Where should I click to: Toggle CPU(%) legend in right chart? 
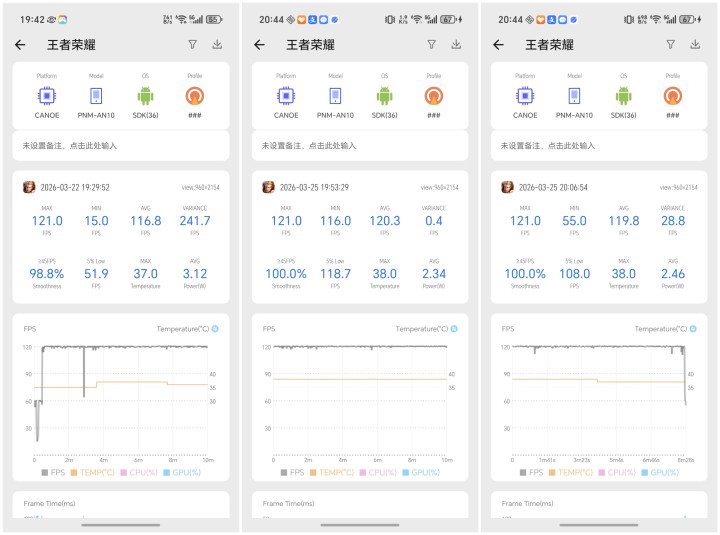[x=618, y=473]
